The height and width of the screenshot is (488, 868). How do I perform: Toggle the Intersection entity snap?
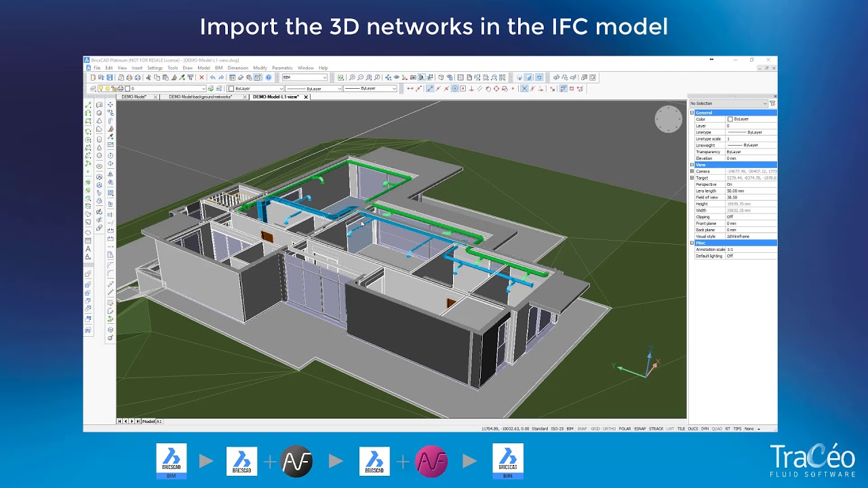click(524, 88)
